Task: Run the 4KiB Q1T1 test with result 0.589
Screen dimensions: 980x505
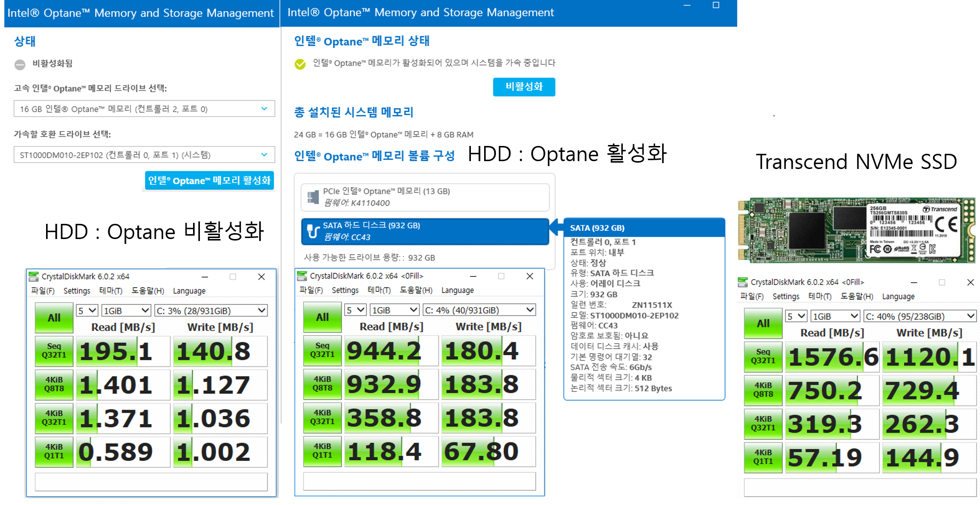Action: click(54, 452)
